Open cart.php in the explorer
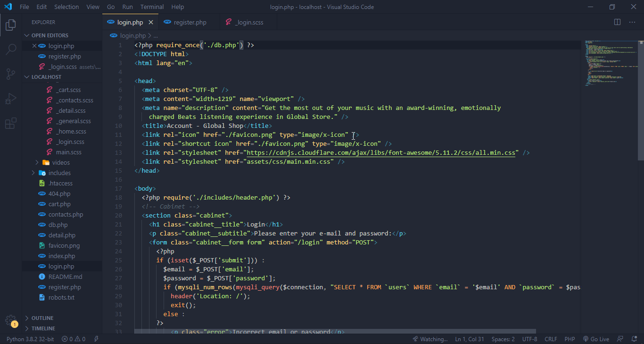 (62, 204)
